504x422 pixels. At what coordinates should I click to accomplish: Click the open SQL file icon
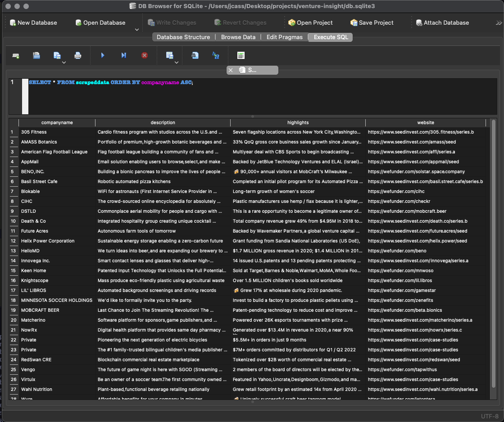36,55
